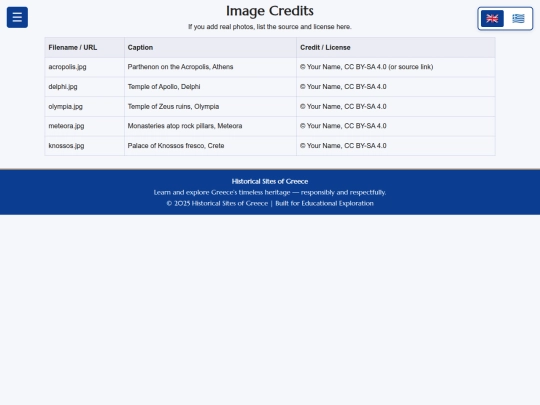540x405 pixels.
Task: Select olympia.jpg filename cell
Action: click(84, 106)
